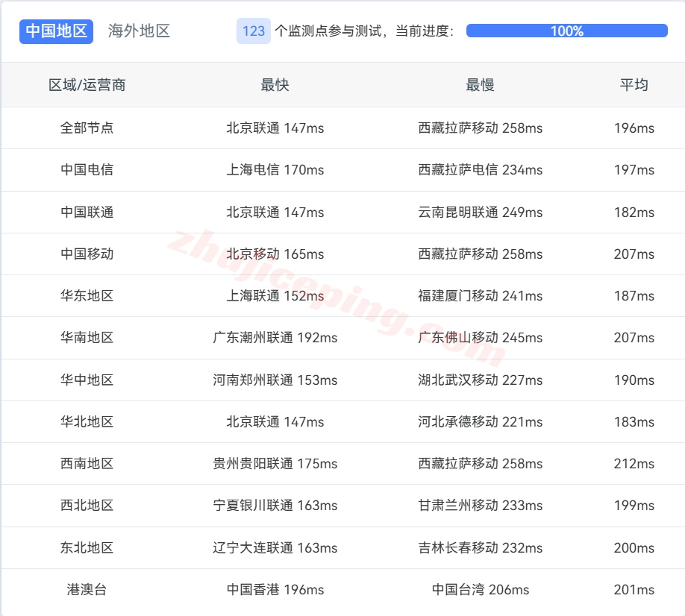
Task: Click the 西北地区 average 199ms value
Action: pos(634,506)
